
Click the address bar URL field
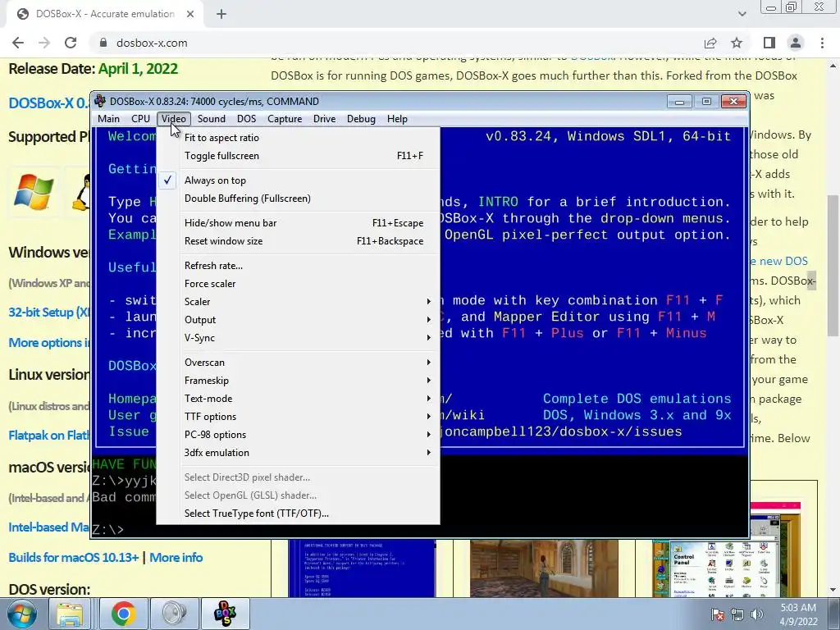tap(396, 43)
